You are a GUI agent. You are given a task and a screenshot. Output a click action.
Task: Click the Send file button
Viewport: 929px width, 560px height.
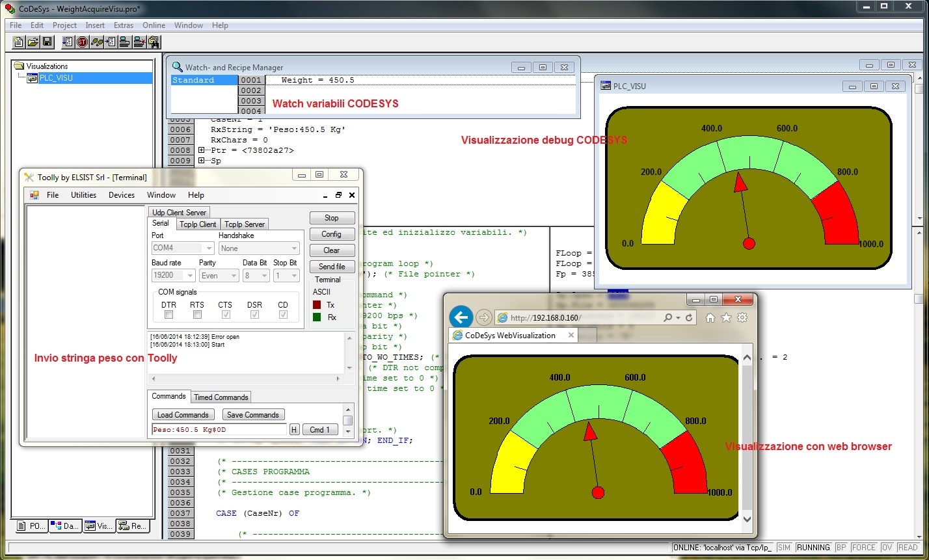(332, 267)
